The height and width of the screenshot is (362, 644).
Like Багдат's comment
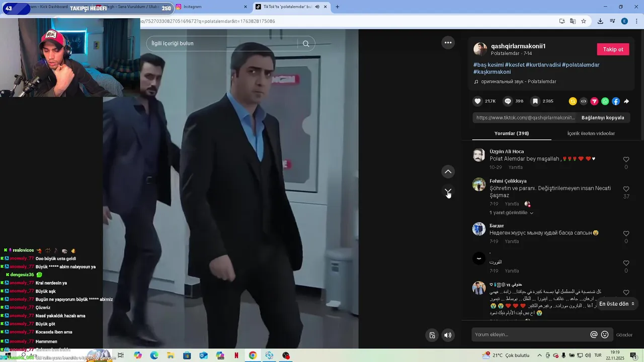coord(626,233)
